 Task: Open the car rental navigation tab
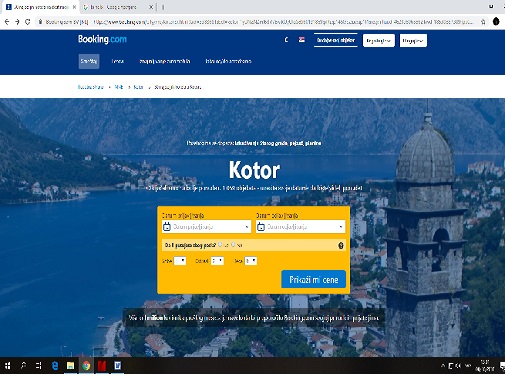(165, 61)
